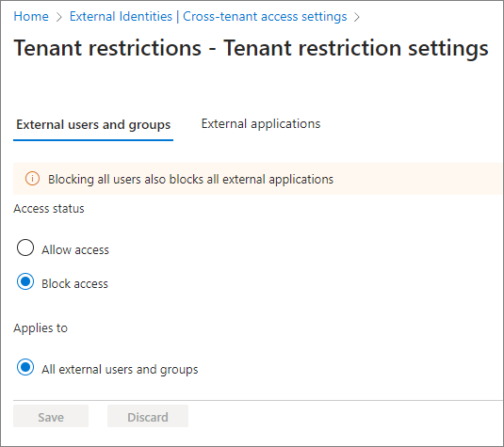Select the Allow access radio button

click(25, 247)
